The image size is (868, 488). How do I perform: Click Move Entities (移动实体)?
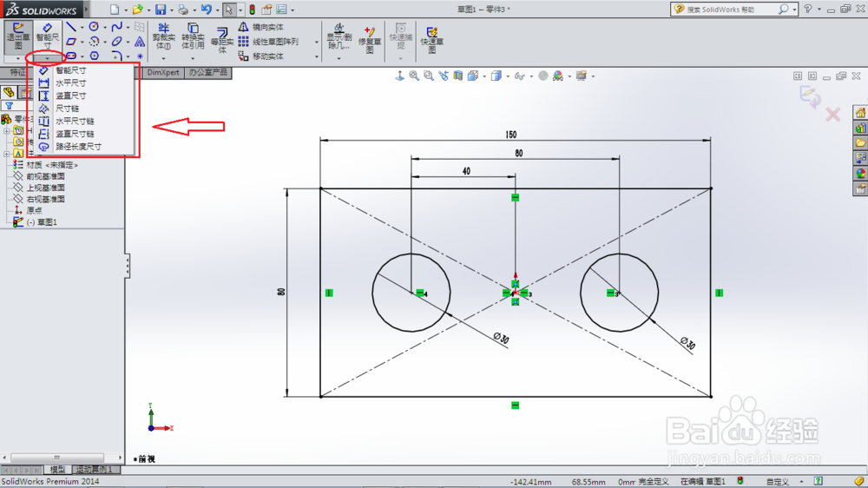click(x=261, y=56)
